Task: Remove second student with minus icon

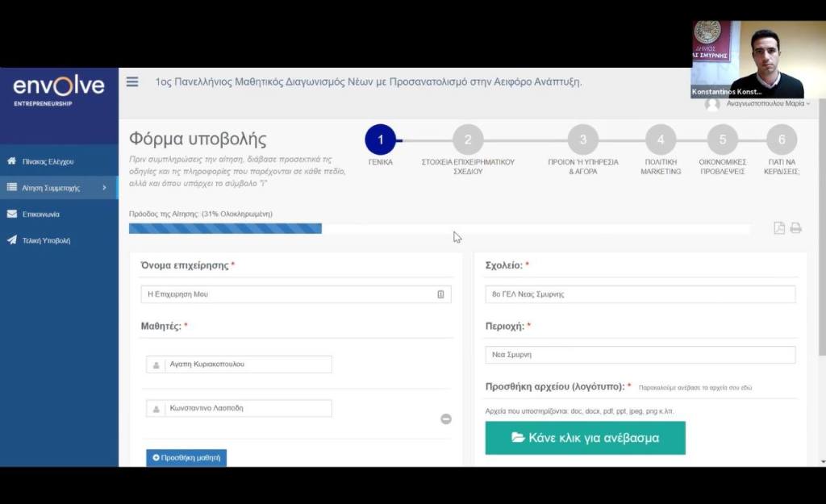Action: (x=446, y=419)
